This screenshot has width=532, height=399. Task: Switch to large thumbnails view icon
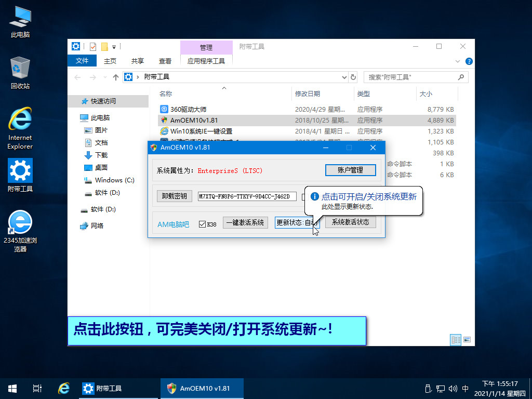[467, 340]
